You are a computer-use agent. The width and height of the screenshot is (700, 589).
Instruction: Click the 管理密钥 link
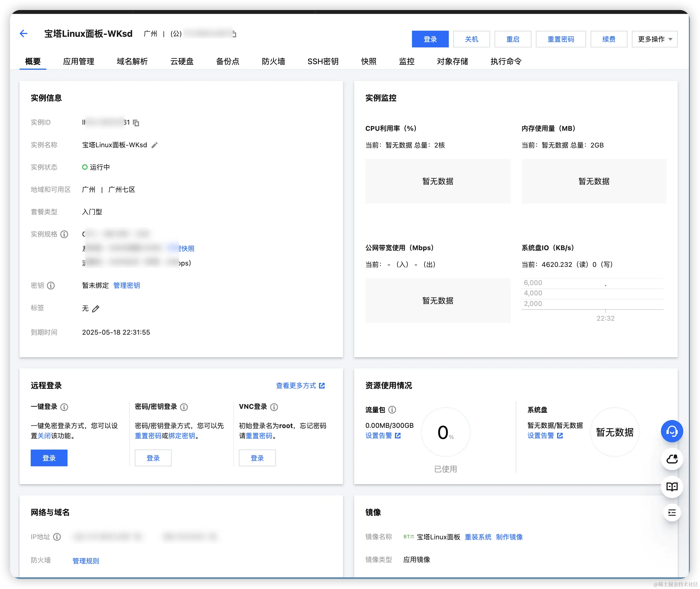(x=126, y=286)
